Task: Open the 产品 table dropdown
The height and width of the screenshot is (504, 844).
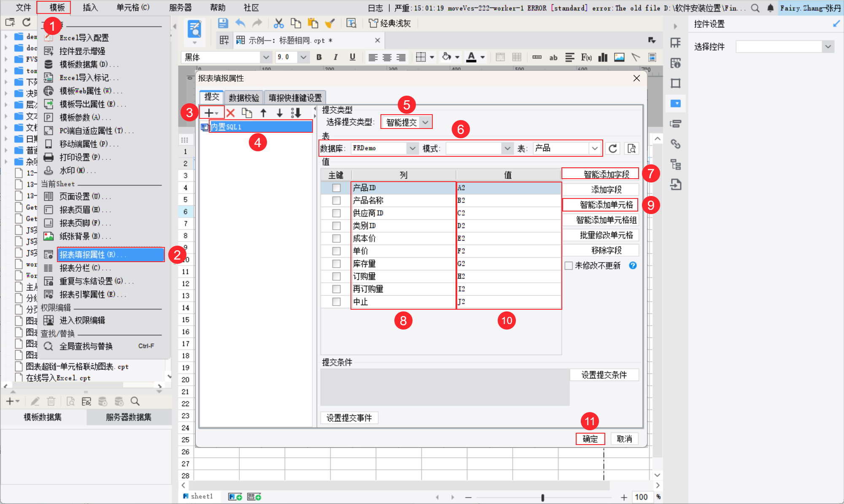Action: pyautogui.click(x=594, y=148)
